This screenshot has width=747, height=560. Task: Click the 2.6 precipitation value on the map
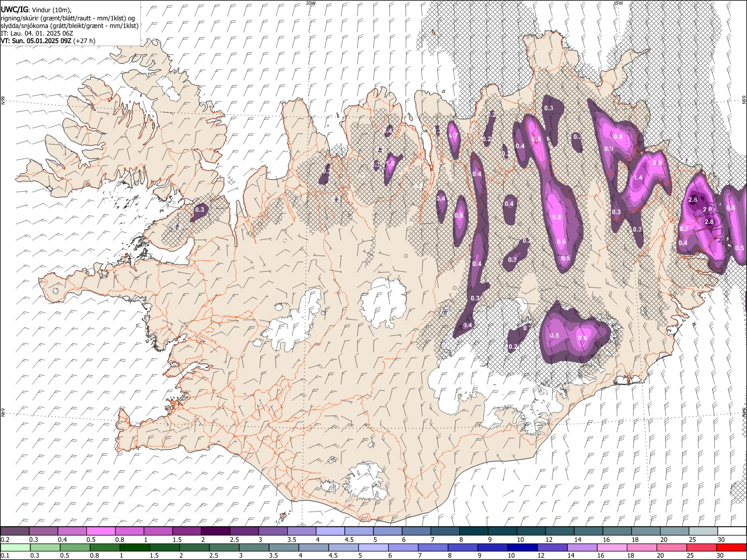pyautogui.click(x=693, y=200)
